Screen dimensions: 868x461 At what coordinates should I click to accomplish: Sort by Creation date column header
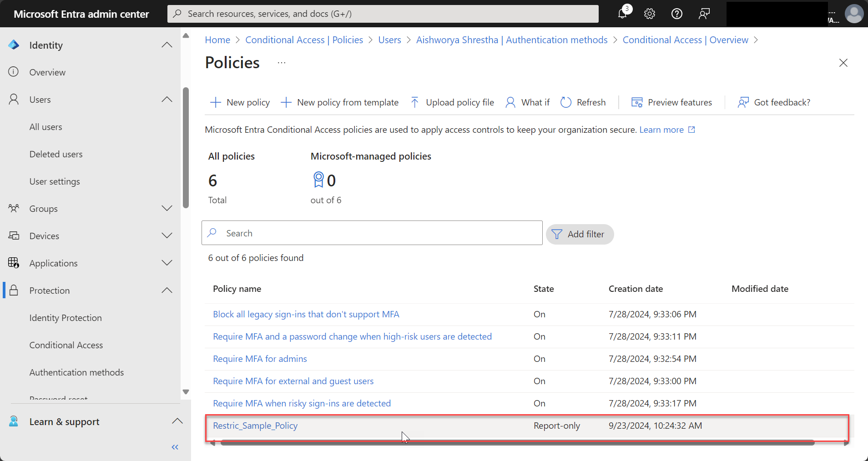636,289
